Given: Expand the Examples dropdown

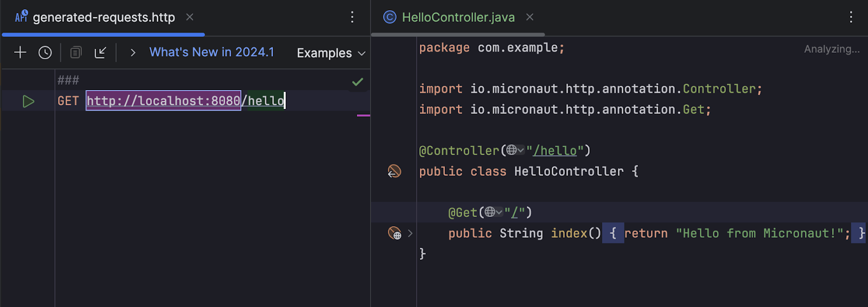Looking at the screenshot, I should [331, 53].
